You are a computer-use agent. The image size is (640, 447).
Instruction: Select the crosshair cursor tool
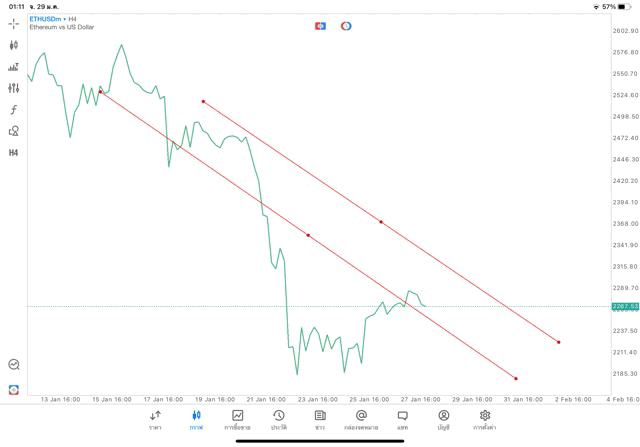pyautogui.click(x=14, y=22)
